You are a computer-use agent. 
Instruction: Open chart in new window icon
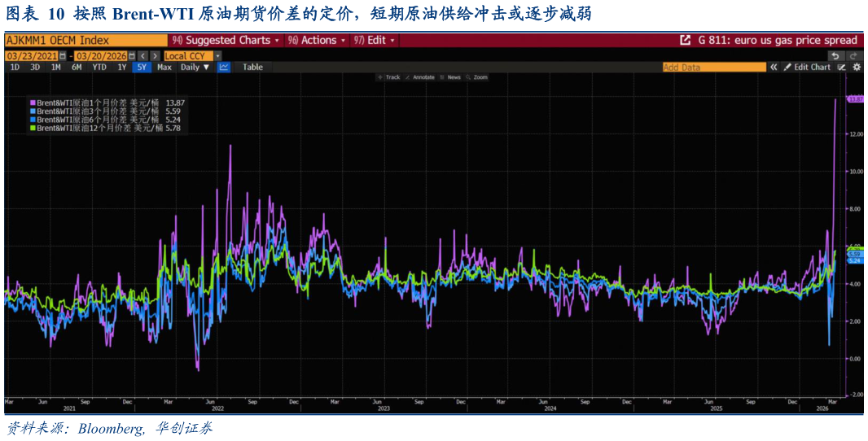(x=686, y=41)
